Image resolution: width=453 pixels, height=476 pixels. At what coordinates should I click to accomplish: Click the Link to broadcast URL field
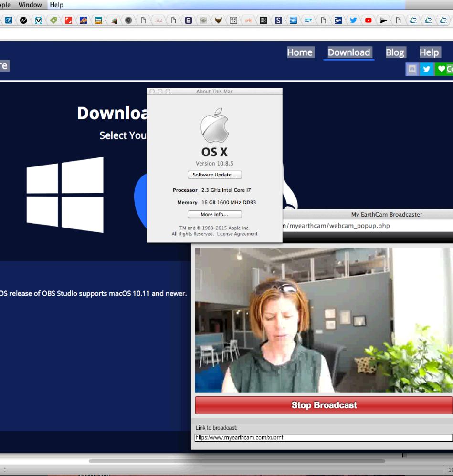pyautogui.click(x=324, y=437)
